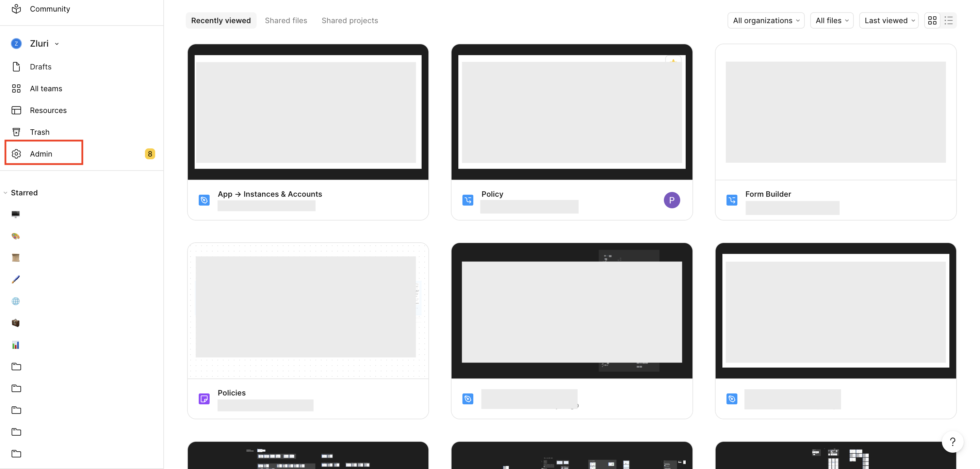Click the All teams icon in sidebar
Screen dimensions: 980x469
[16, 88]
